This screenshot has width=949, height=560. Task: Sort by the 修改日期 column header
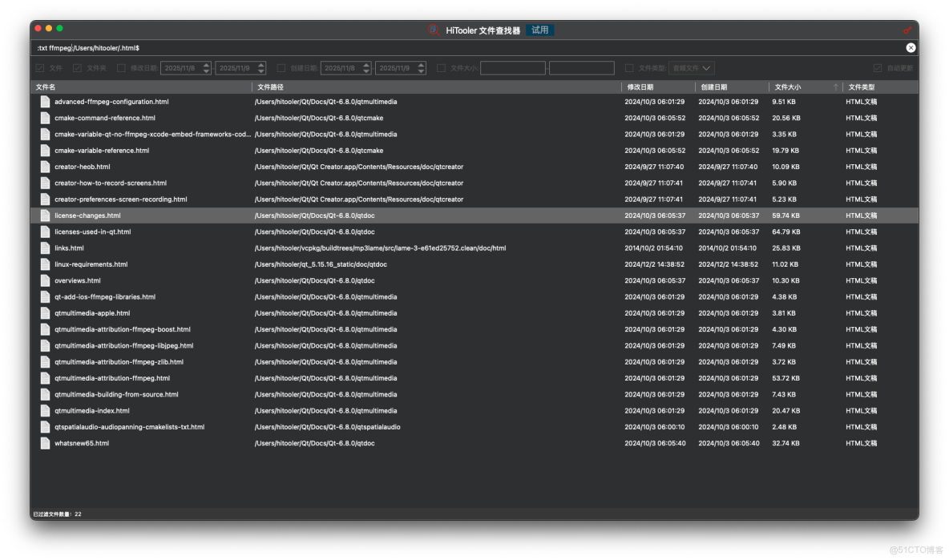(x=659, y=87)
